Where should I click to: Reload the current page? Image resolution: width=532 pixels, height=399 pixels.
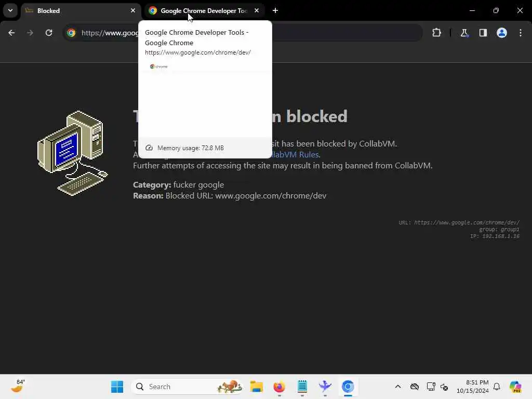tap(49, 33)
